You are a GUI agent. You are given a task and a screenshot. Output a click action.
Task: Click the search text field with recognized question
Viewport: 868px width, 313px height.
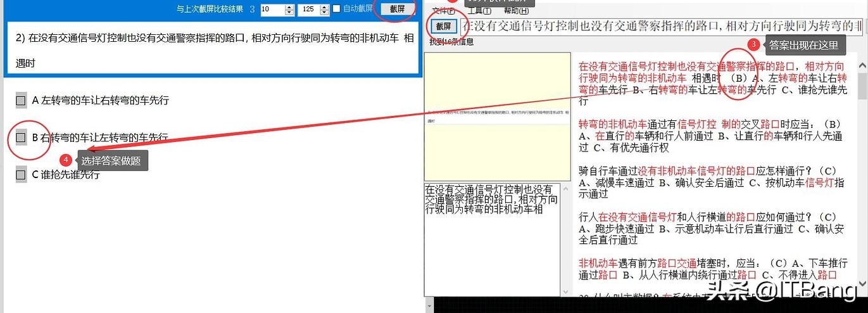pyautogui.click(x=662, y=26)
